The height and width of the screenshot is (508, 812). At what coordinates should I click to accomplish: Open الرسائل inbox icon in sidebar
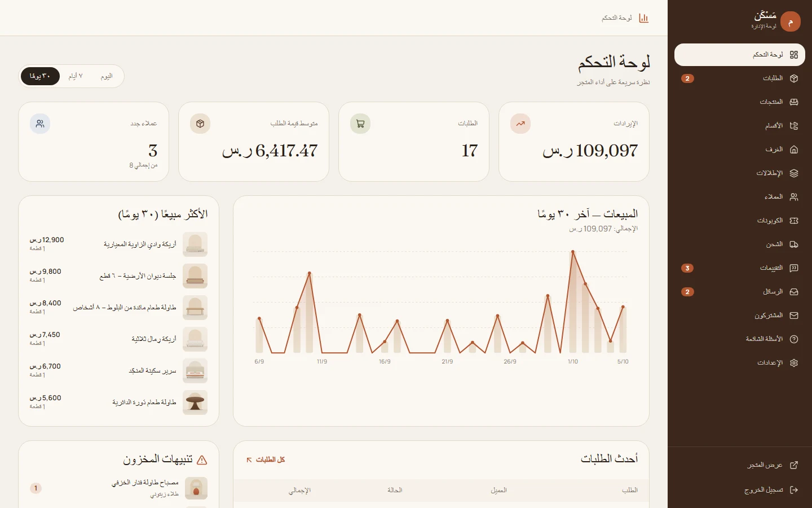point(794,292)
